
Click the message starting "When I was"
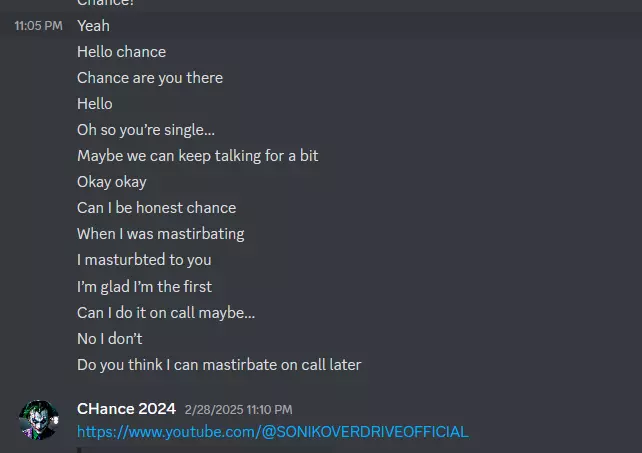point(161,234)
